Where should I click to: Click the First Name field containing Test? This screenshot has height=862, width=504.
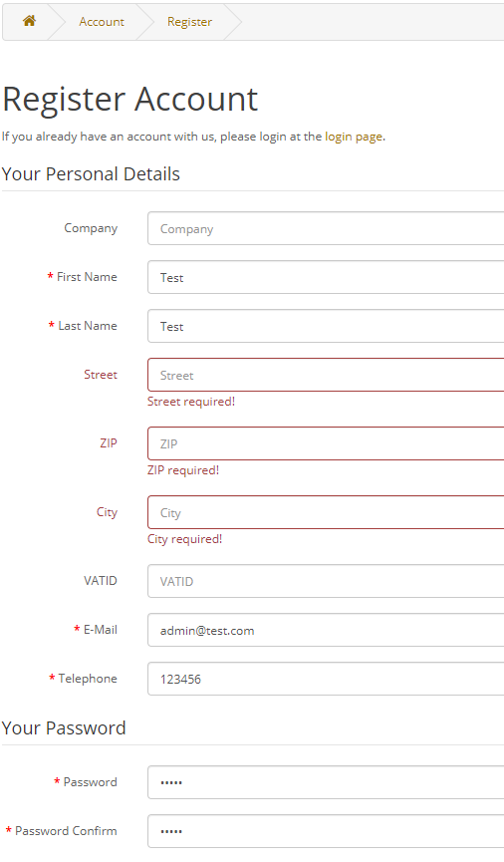(x=326, y=277)
